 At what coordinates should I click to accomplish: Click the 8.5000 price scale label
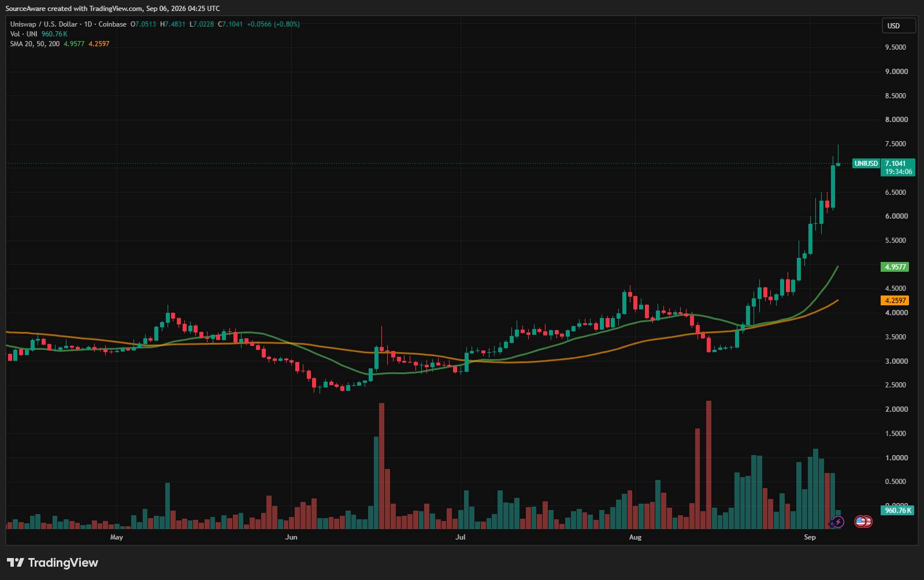pyautogui.click(x=896, y=96)
